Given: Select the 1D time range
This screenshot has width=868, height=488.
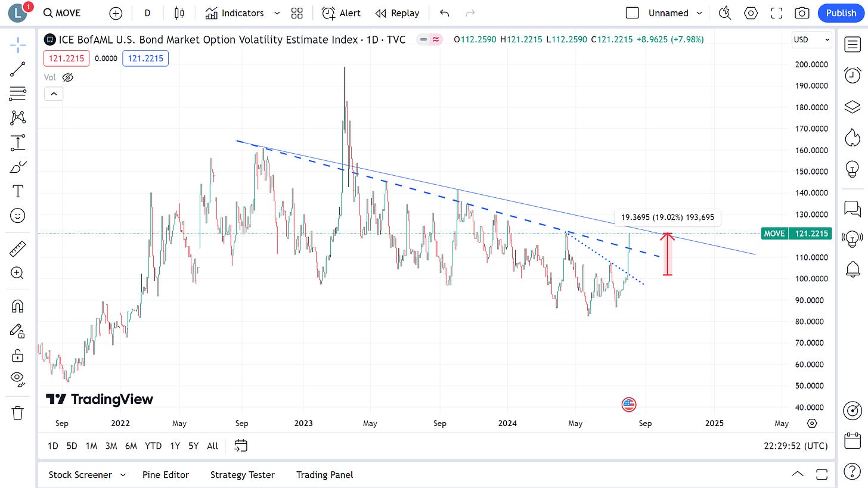Looking at the screenshot, I should click(x=53, y=446).
